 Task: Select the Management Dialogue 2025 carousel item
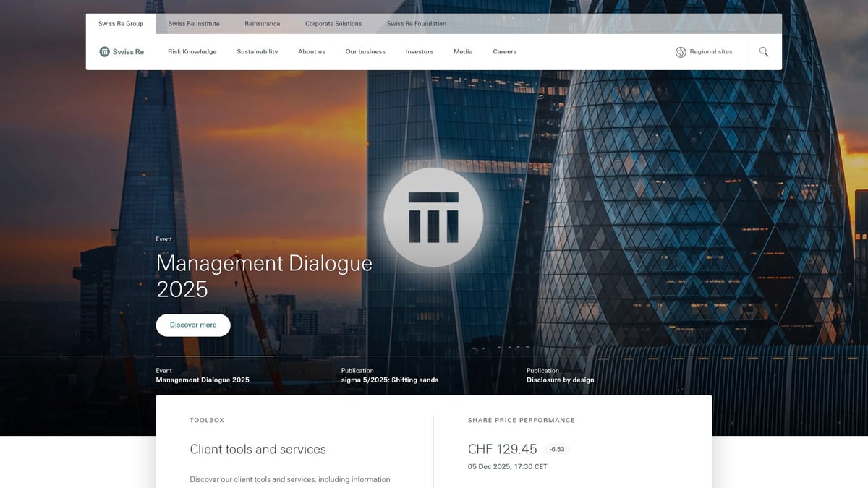(x=203, y=375)
